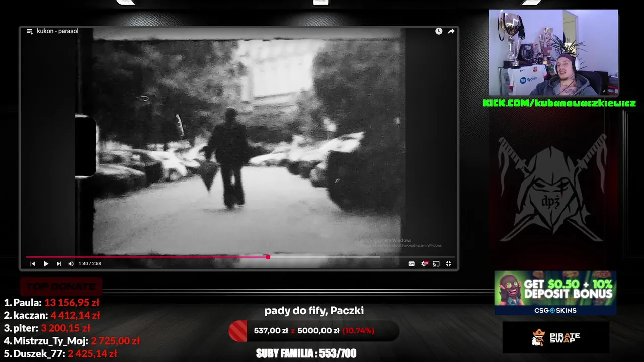The height and width of the screenshot is (362, 644).
Task: Click SUBY FAMILIA : 553/700 counter
Action: pyautogui.click(x=306, y=353)
